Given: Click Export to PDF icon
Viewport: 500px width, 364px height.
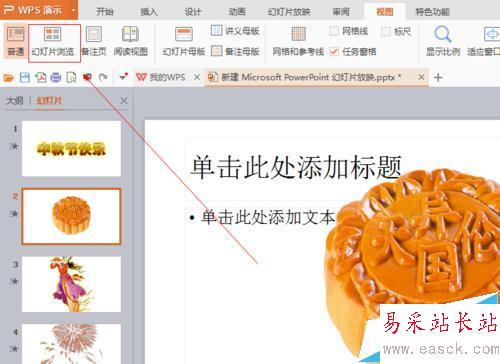Looking at the screenshot, I should click(x=41, y=78).
